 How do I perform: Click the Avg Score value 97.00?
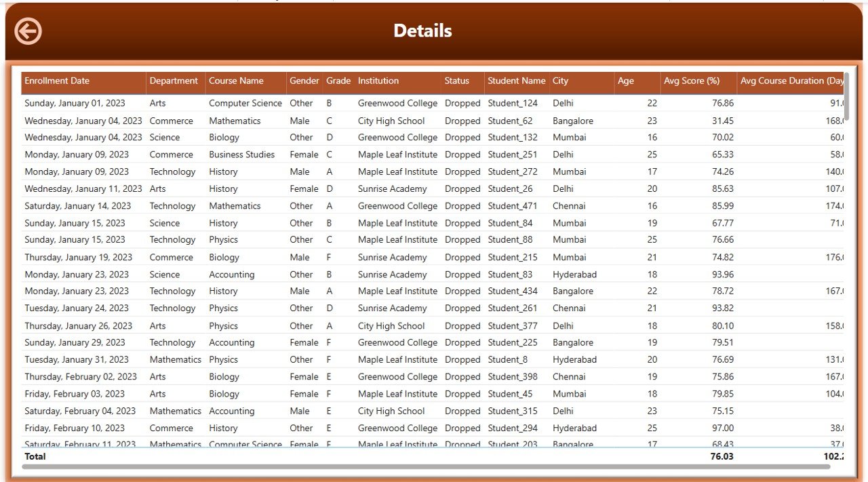723,428
